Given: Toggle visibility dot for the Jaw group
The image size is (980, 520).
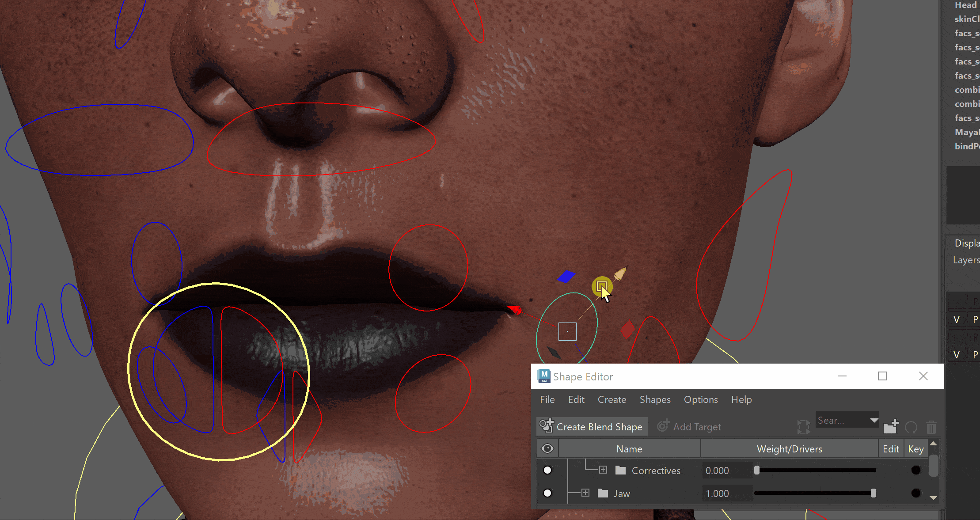Looking at the screenshot, I should click(547, 493).
